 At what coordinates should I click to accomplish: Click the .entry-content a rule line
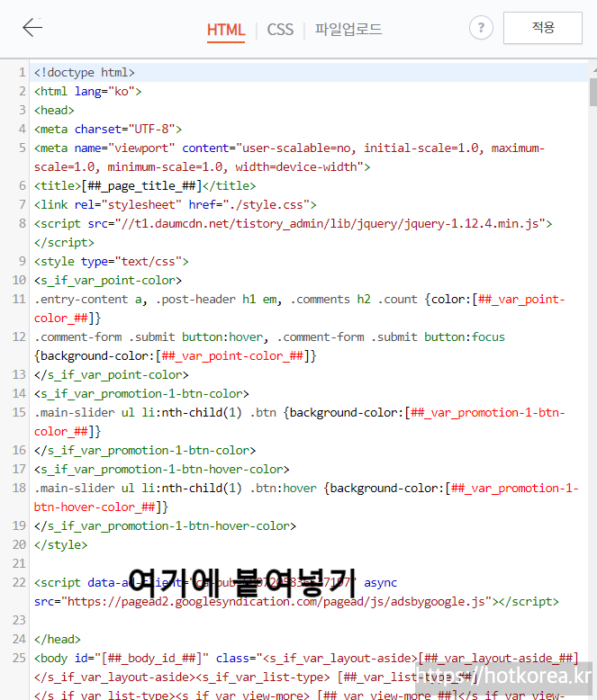point(299,309)
